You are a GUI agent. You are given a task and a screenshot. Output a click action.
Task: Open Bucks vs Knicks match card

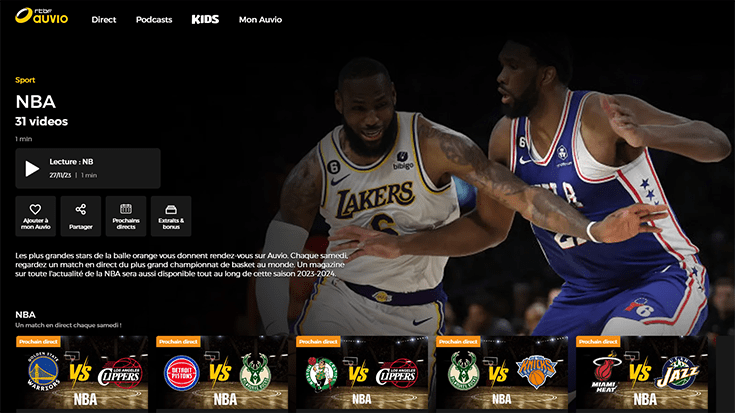[502, 373]
